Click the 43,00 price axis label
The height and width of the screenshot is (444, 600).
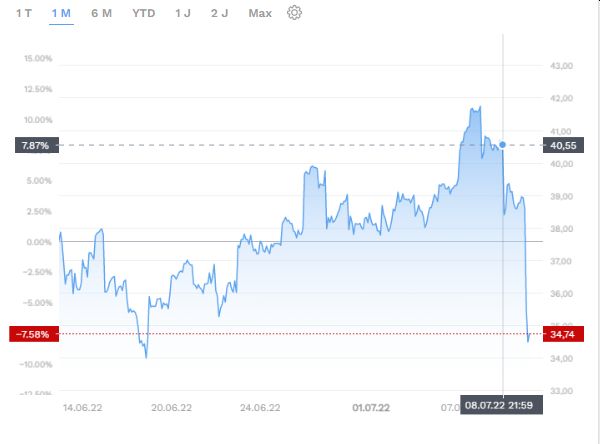[x=561, y=66]
